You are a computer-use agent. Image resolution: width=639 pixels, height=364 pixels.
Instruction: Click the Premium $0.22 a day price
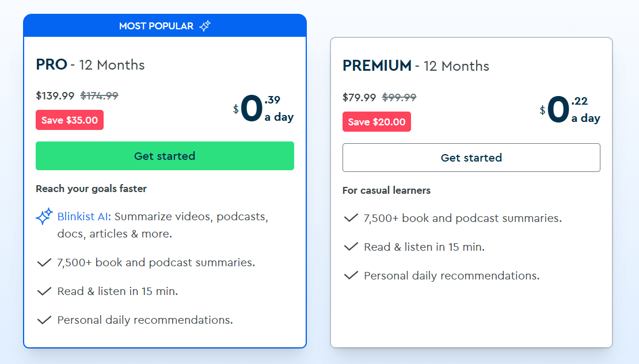pyautogui.click(x=570, y=110)
